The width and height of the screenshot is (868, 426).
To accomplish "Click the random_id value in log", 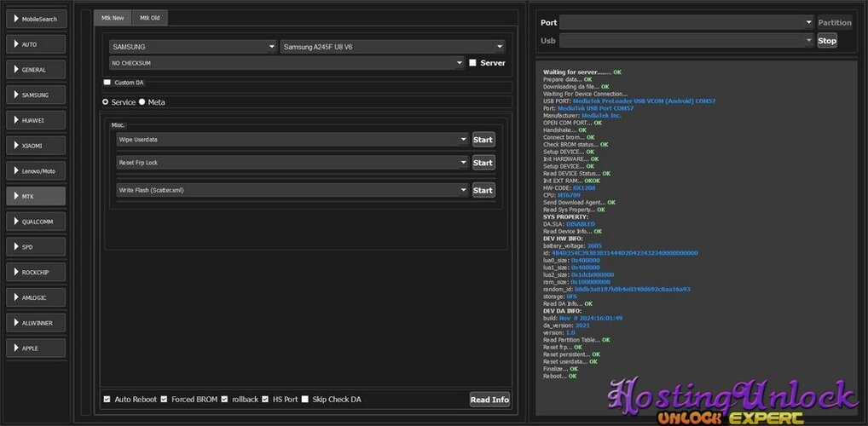I will (x=632, y=290).
